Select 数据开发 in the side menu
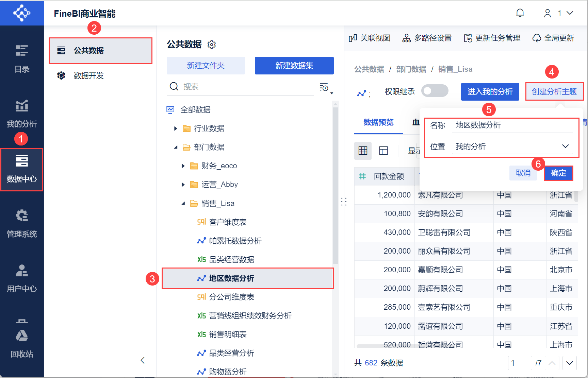The image size is (588, 378). tap(88, 75)
